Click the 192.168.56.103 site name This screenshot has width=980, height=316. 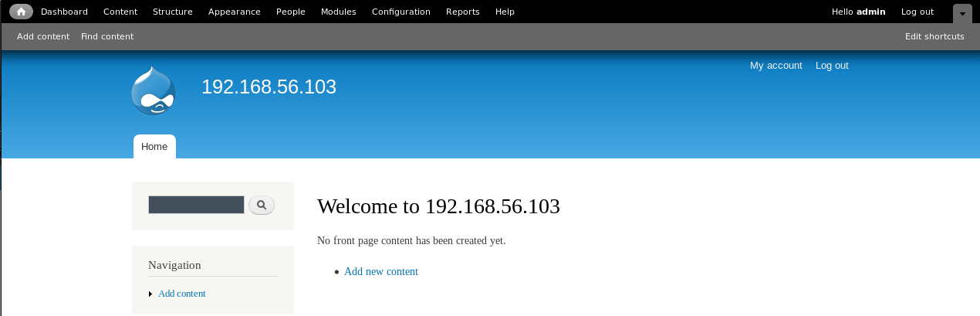pyautogui.click(x=269, y=87)
